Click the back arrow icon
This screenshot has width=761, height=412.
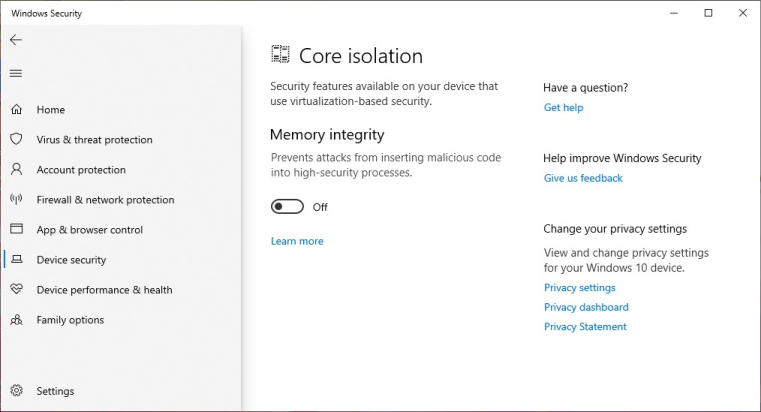point(16,40)
